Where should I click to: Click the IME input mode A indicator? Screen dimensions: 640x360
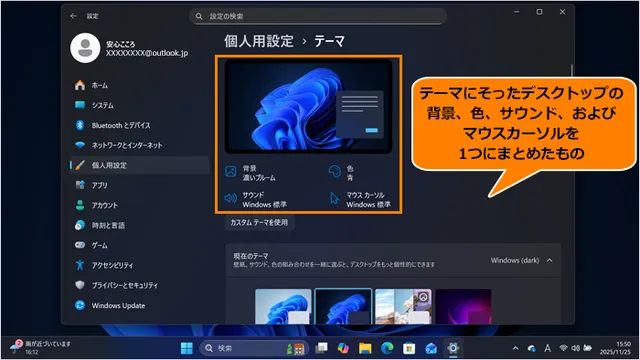tap(547, 348)
